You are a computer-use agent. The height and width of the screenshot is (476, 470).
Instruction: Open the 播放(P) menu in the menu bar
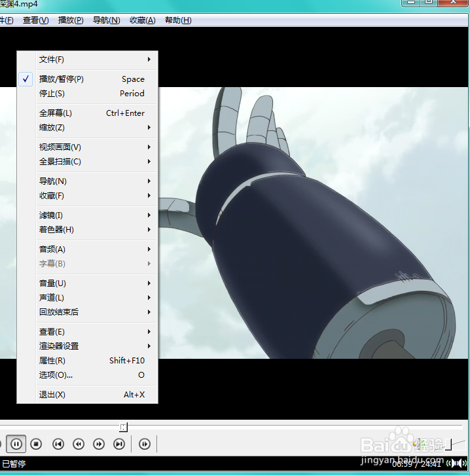click(71, 20)
